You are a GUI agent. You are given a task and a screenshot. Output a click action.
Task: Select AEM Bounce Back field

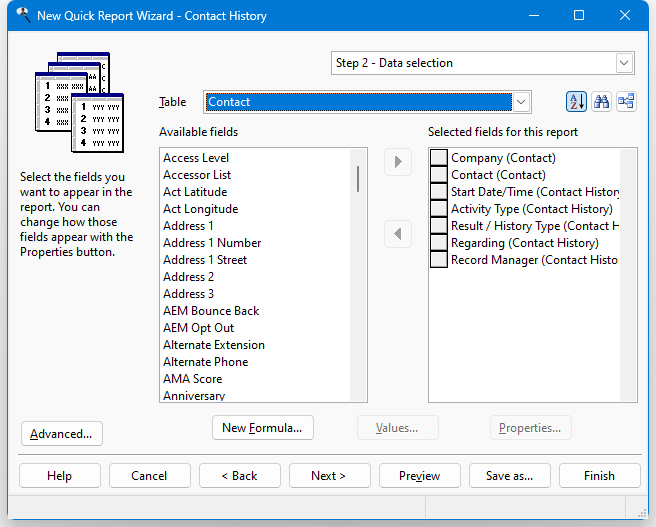[256, 311]
